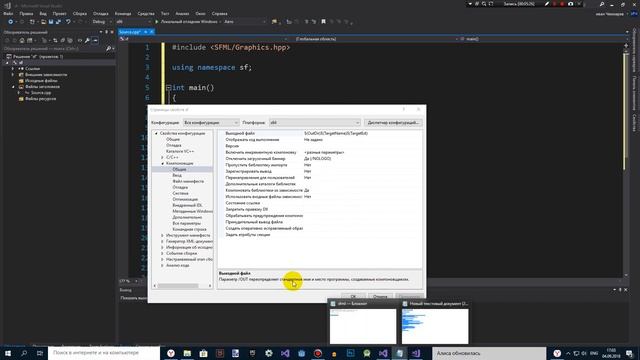Select Source.cpp in Solution Explorer
Viewport: 640px width, 360px height.
[41, 93]
